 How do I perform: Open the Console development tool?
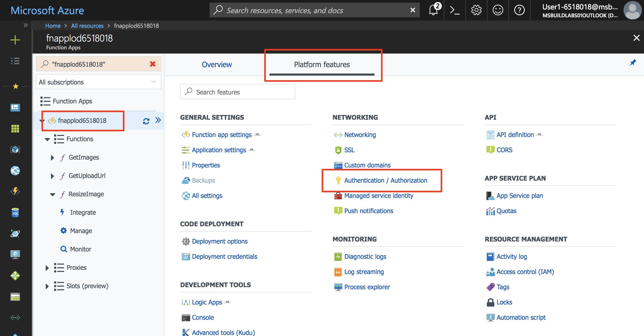tap(203, 317)
